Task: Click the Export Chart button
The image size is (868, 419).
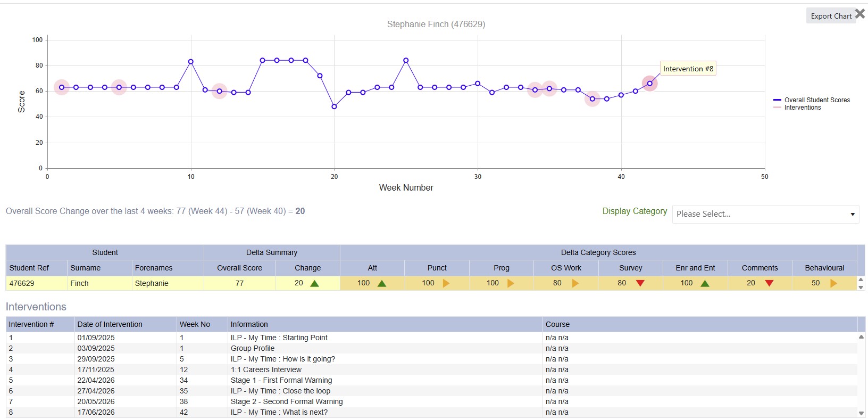Action: click(831, 16)
